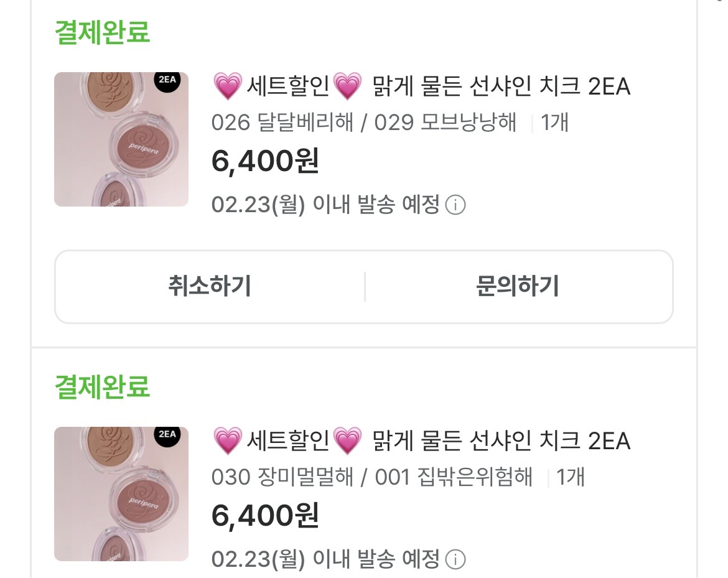Click the heart emoji after 세트할인 in the 030 order title
Viewport: 728px width, 578px height.
click(x=348, y=441)
